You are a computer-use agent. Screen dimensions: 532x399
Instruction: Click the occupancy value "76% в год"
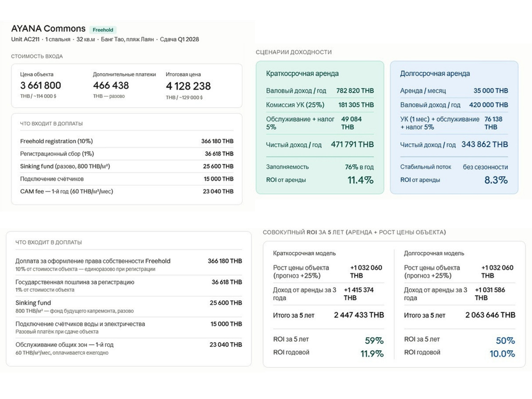(x=360, y=167)
